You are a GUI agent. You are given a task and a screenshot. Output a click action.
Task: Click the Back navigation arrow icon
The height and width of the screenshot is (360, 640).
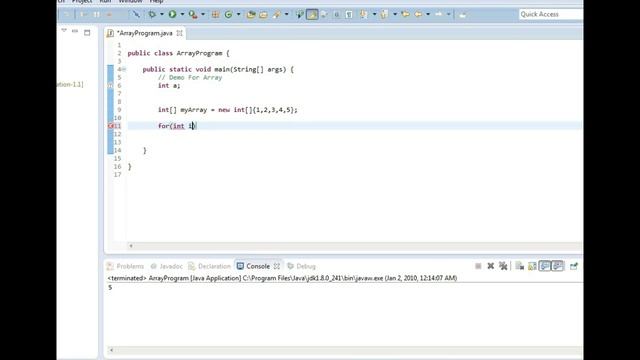click(x=418, y=14)
